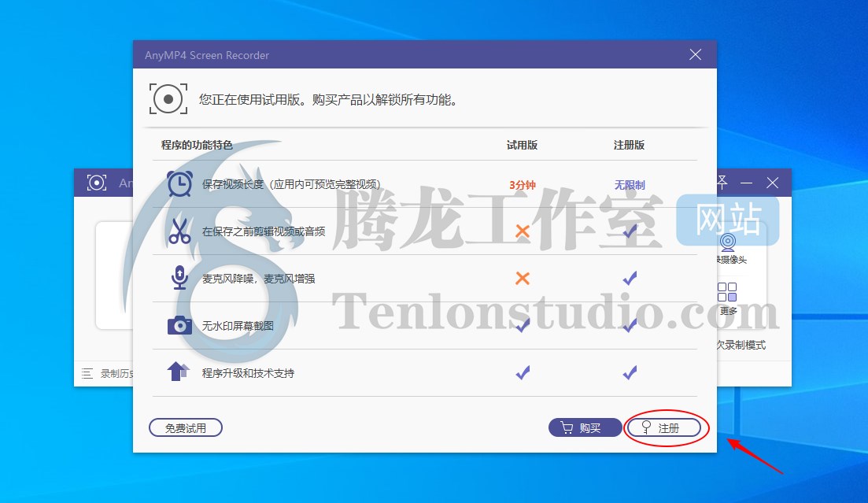Image resolution: width=868 pixels, height=503 pixels.
Task: Click 无水印屏幕截图 row text
Action: 238,326
